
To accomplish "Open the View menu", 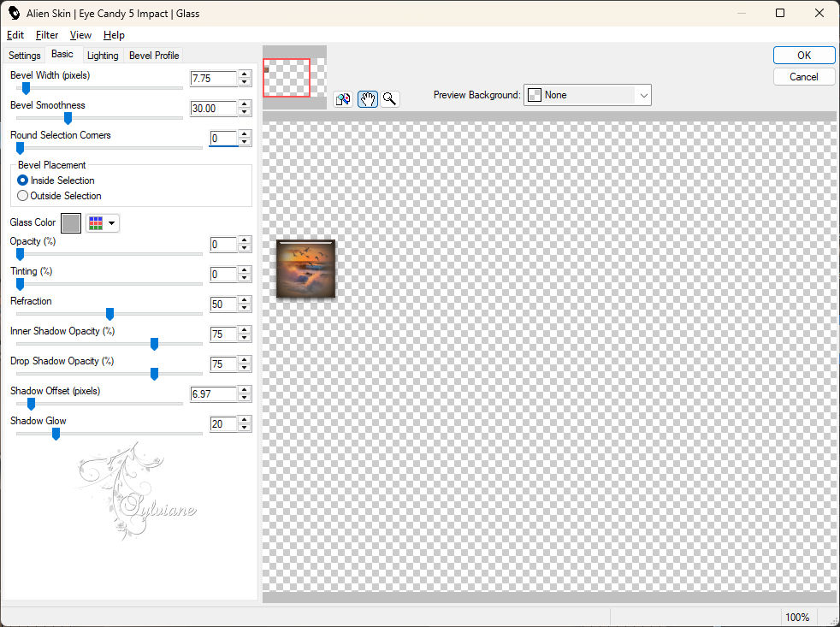I will click(x=80, y=35).
